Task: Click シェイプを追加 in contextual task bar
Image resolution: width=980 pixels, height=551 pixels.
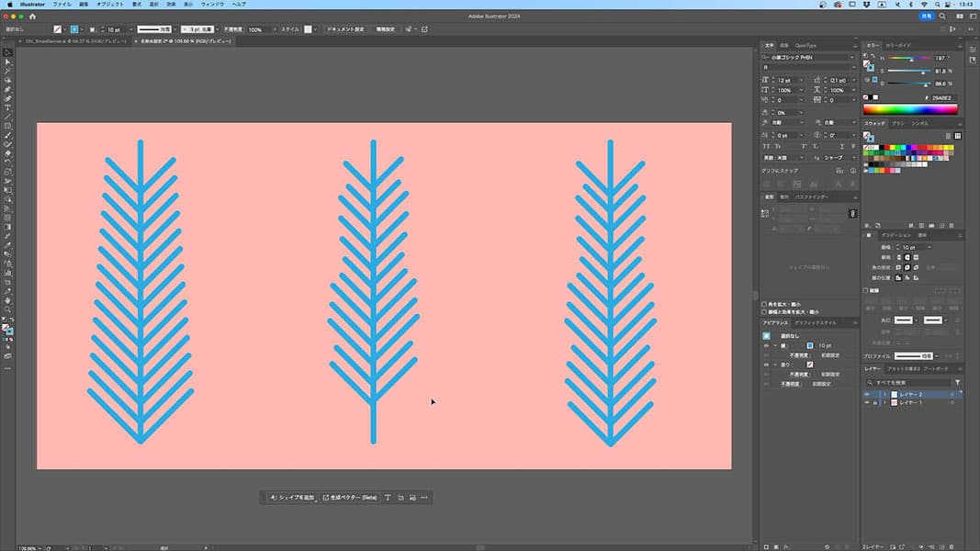Action: click(x=292, y=498)
